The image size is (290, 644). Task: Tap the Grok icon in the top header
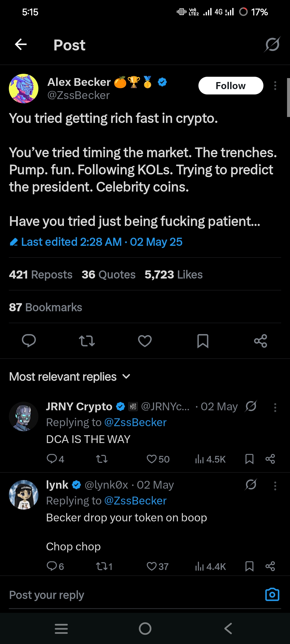272,45
